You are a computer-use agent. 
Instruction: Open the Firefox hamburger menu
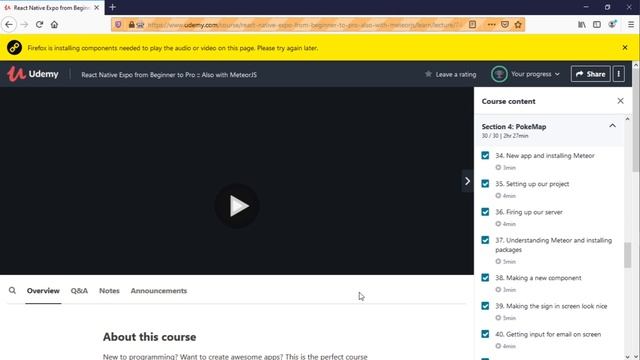631,24
